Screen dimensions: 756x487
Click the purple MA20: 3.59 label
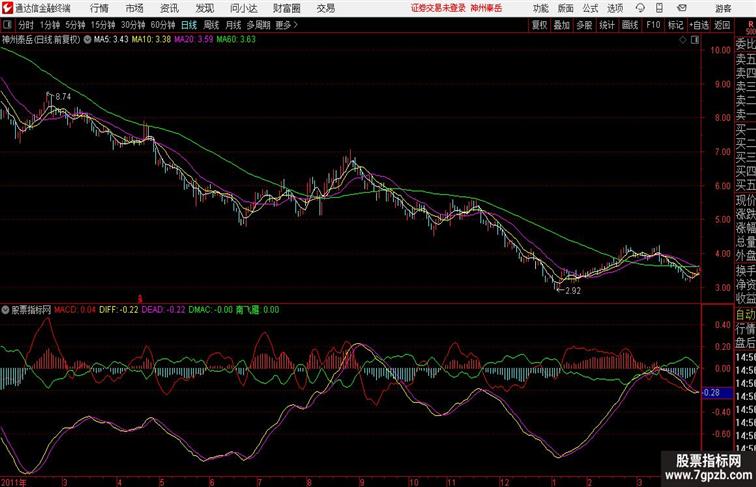click(194, 40)
